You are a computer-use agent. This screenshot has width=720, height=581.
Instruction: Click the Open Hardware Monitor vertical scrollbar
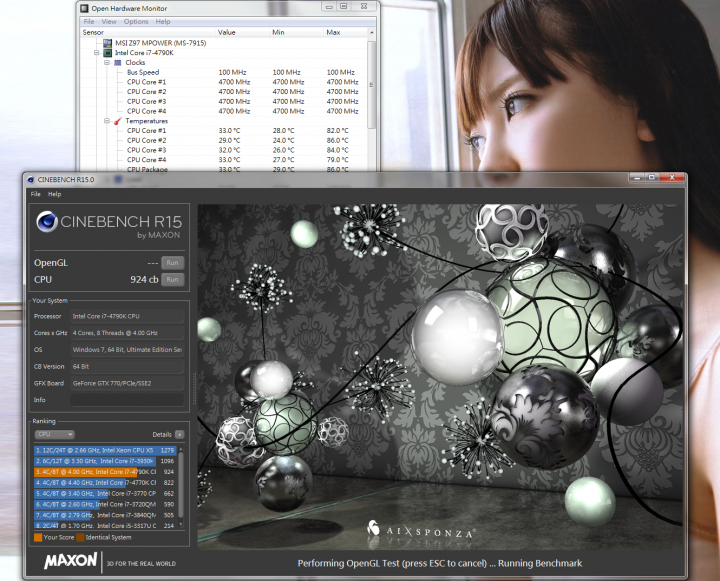coord(371,85)
